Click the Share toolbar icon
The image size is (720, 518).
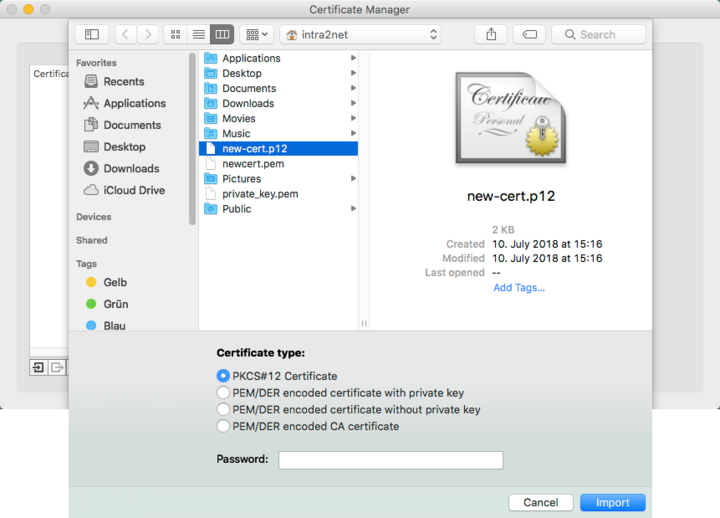pos(491,34)
